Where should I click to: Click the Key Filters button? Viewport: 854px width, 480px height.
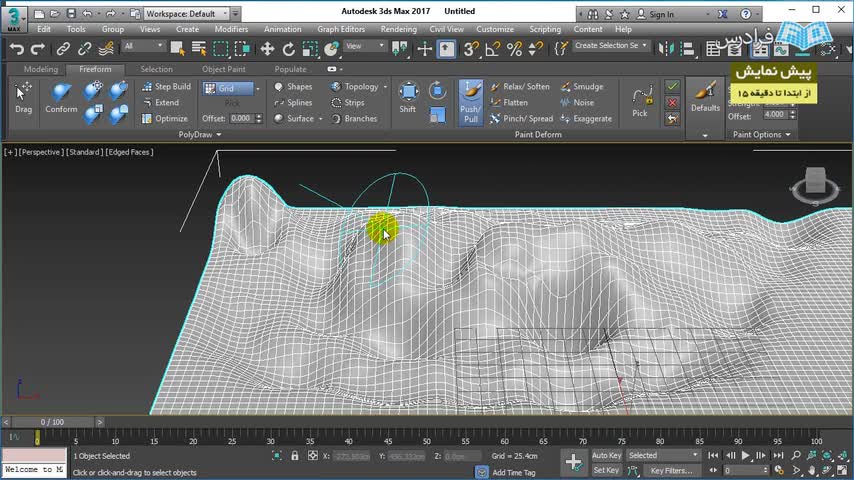pos(670,470)
